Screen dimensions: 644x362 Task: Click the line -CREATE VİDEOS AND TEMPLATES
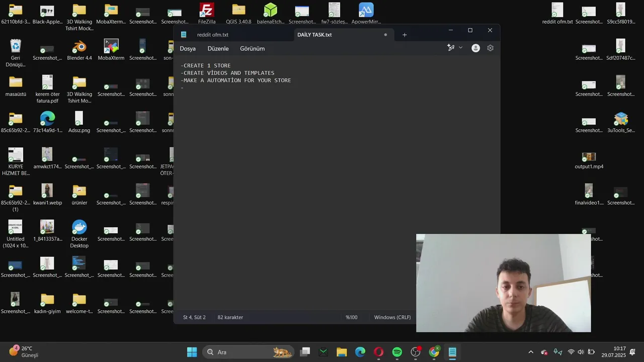[227, 73]
